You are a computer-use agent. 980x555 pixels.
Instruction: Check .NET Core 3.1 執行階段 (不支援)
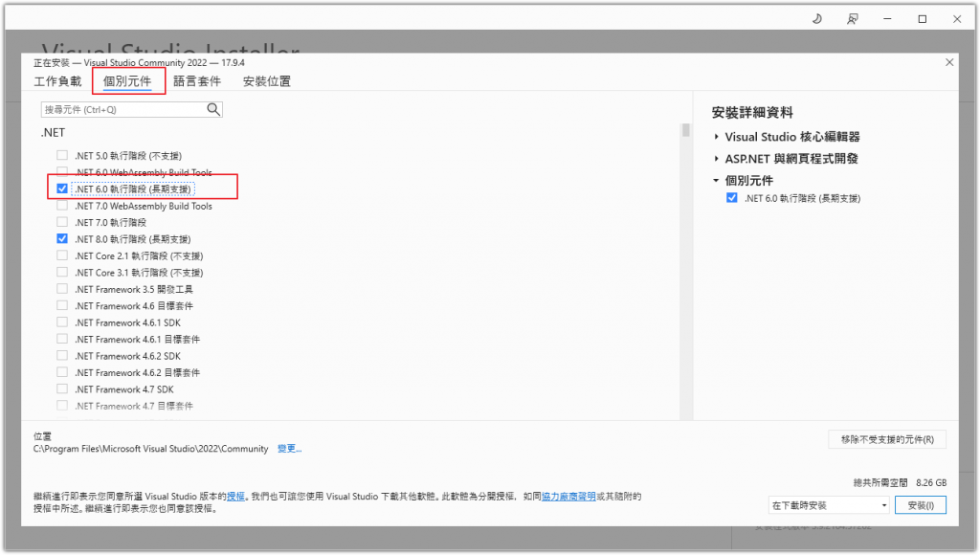62,272
